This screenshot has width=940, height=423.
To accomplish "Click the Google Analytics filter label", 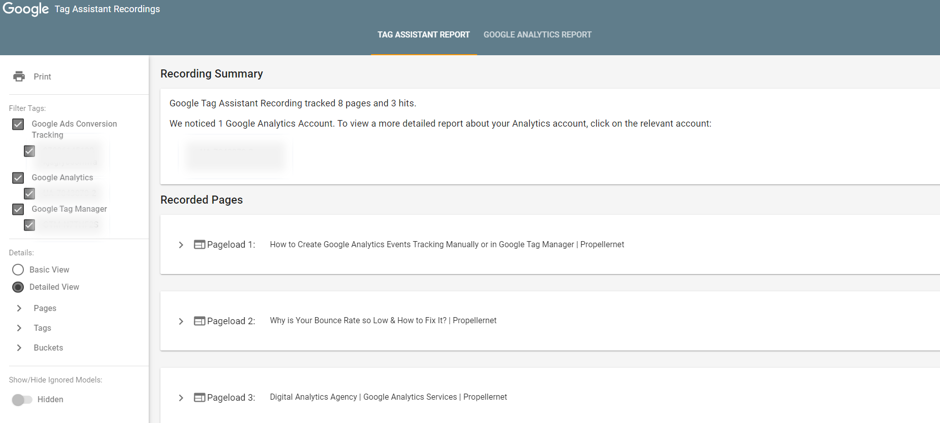I will pos(62,178).
